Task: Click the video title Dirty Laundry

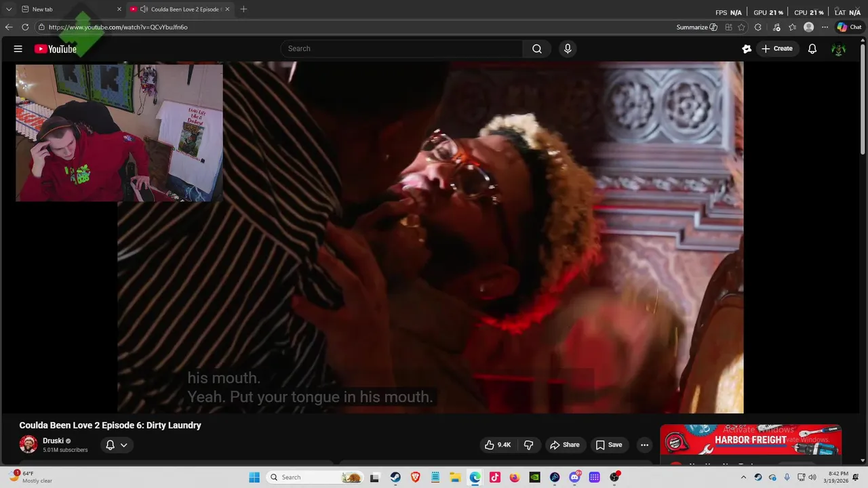Action: coord(110,425)
